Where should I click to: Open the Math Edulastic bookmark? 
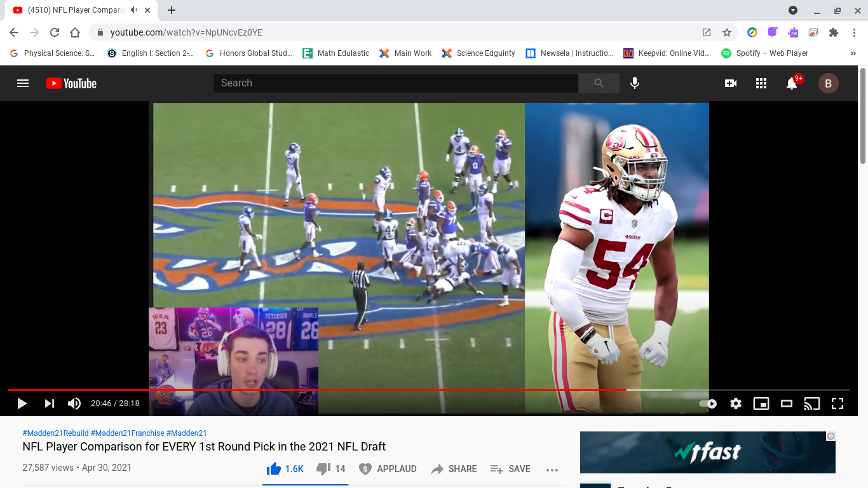(x=336, y=53)
